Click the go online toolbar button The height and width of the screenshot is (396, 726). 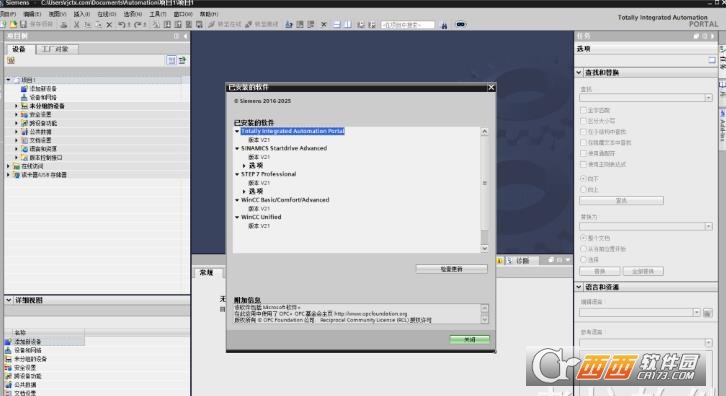225,24
